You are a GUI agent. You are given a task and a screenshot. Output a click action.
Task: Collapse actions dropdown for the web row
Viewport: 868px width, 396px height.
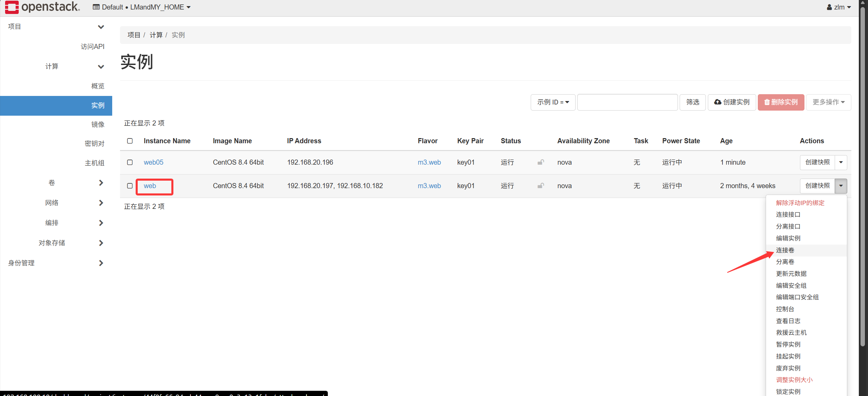point(841,186)
